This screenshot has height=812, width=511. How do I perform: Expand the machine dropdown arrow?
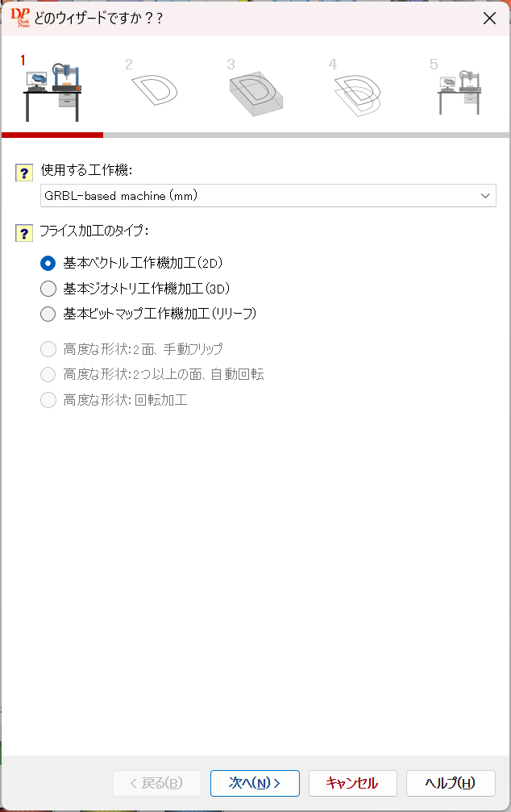(485, 196)
